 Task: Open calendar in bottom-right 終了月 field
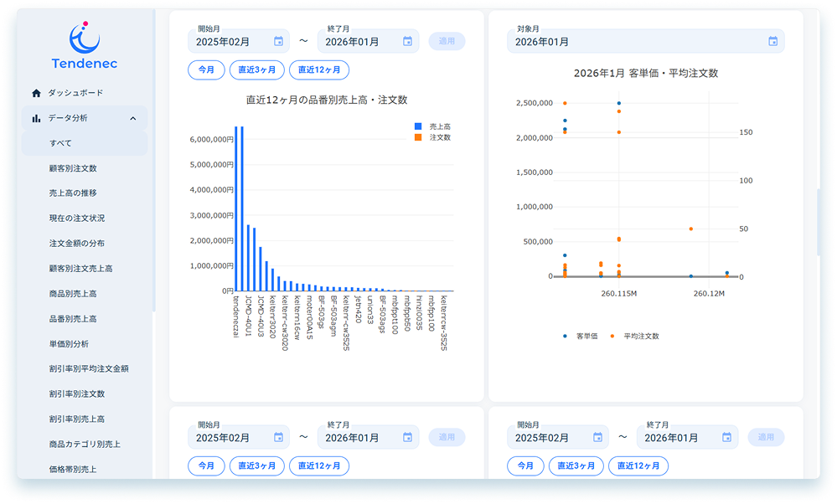click(x=726, y=437)
